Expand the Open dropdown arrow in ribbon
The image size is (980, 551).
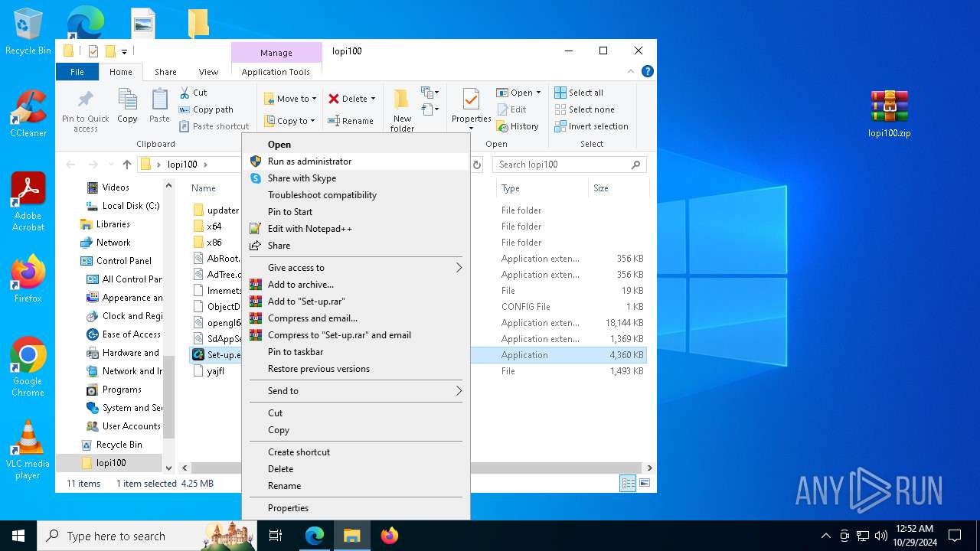coord(538,93)
